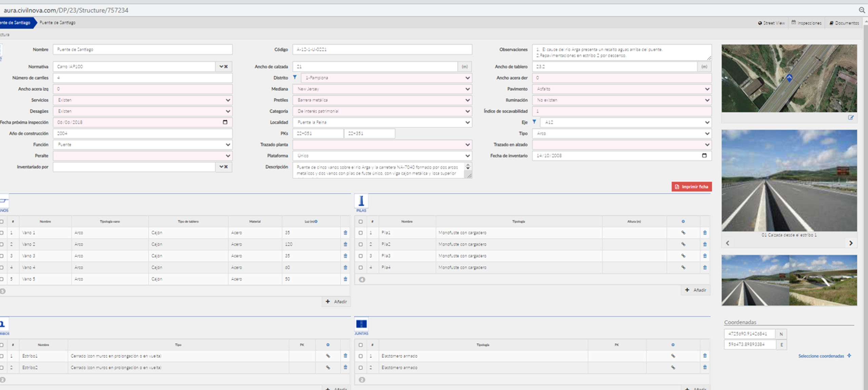Check second Elastómero armado row checkbox
The width and height of the screenshot is (868, 390).
[x=360, y=368]
